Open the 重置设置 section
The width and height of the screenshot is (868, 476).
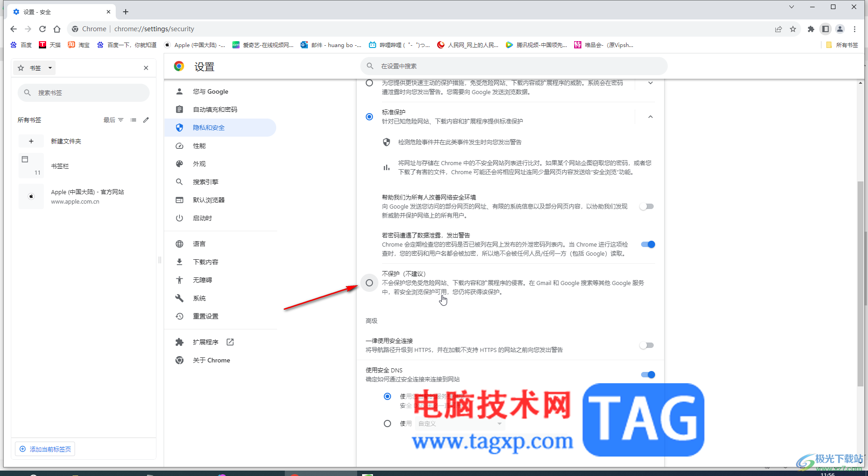tap(221, 316)
